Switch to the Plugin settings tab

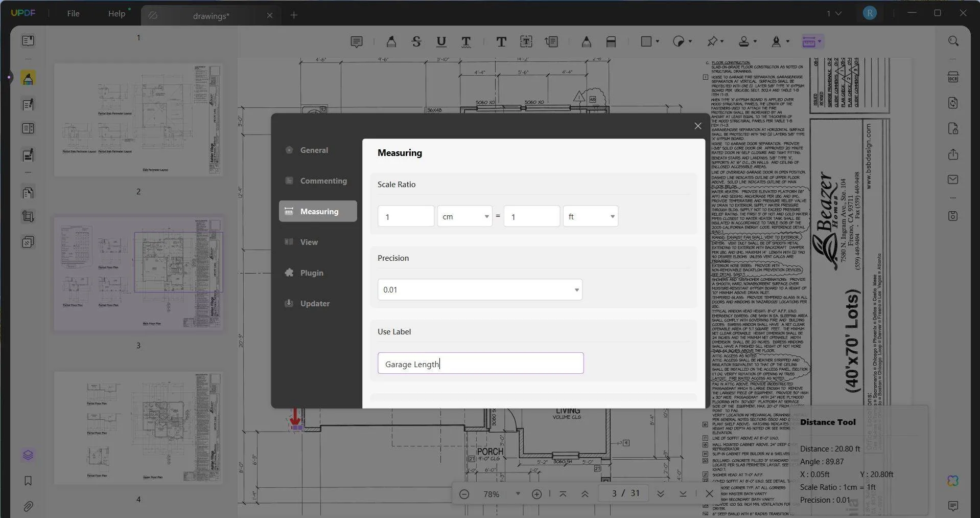tap(318, 273)
